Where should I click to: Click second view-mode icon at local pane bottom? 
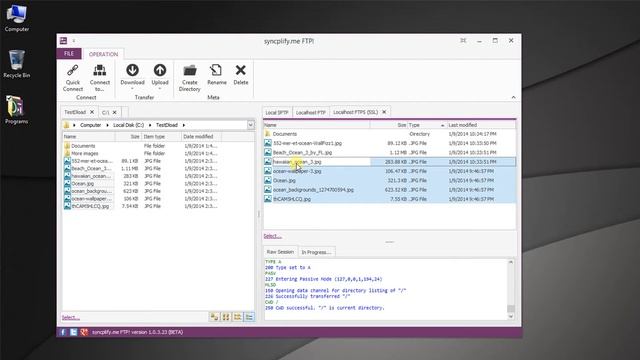(226, 317)
